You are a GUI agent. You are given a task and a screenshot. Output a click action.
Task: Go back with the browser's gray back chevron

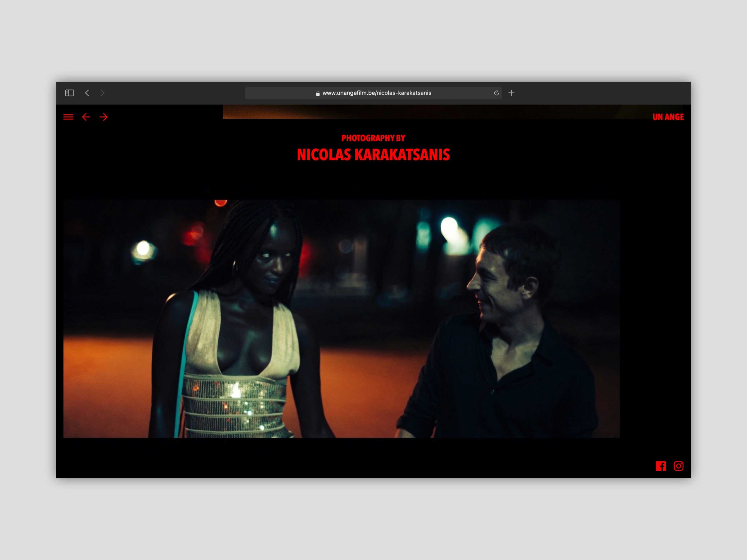point(87,93)
